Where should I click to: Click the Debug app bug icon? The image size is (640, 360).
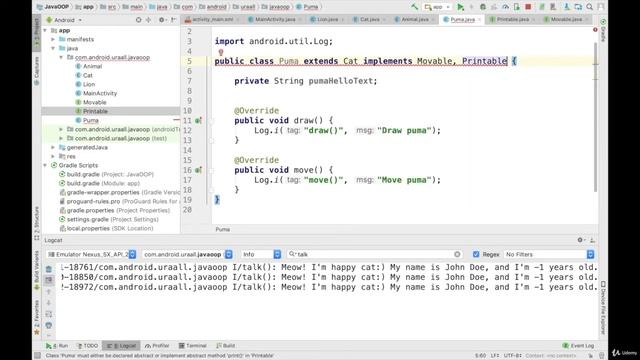point(483,7)
